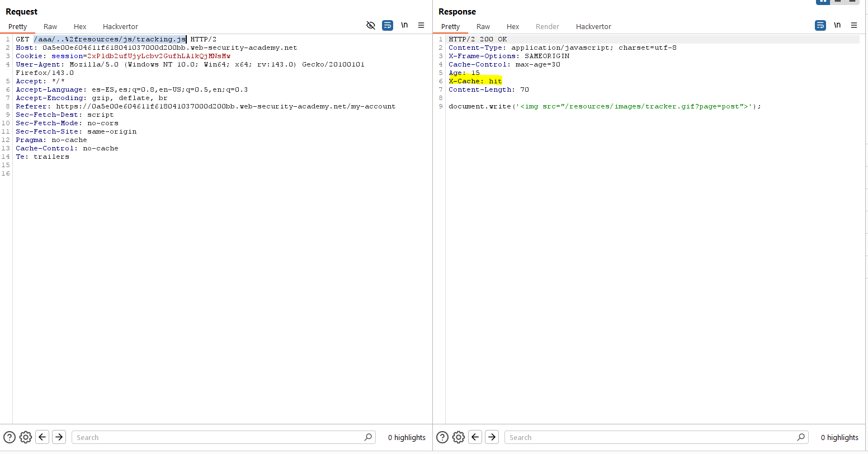Image resolution: width=868 pixels, height=454 pixels.
Task: Select the Render tab in Response
Action: 547,26
